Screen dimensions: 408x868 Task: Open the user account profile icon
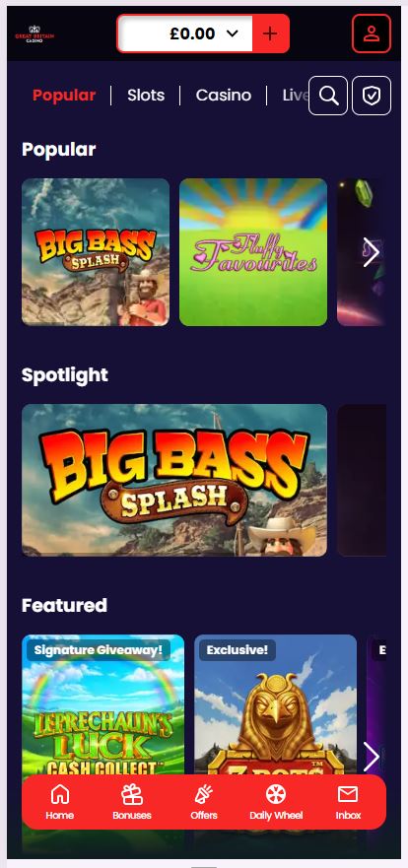pos(371,33)
